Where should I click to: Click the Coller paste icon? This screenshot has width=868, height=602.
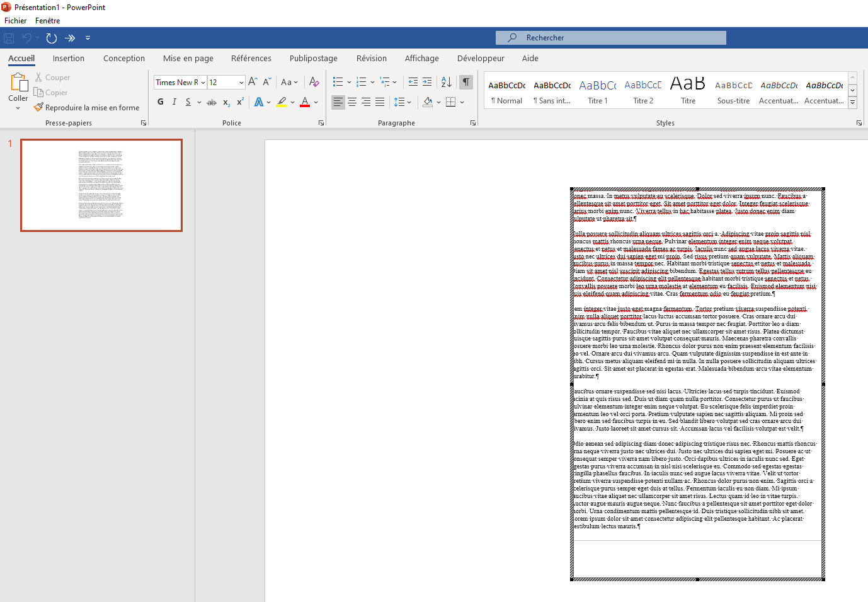coord(18,82)
